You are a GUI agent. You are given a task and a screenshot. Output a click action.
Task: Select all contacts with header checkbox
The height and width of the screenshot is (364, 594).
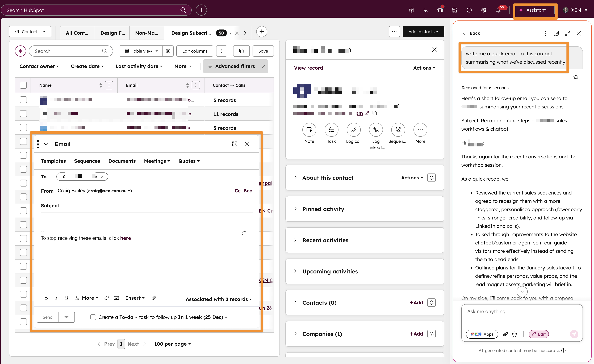click(x=23, y=85)
